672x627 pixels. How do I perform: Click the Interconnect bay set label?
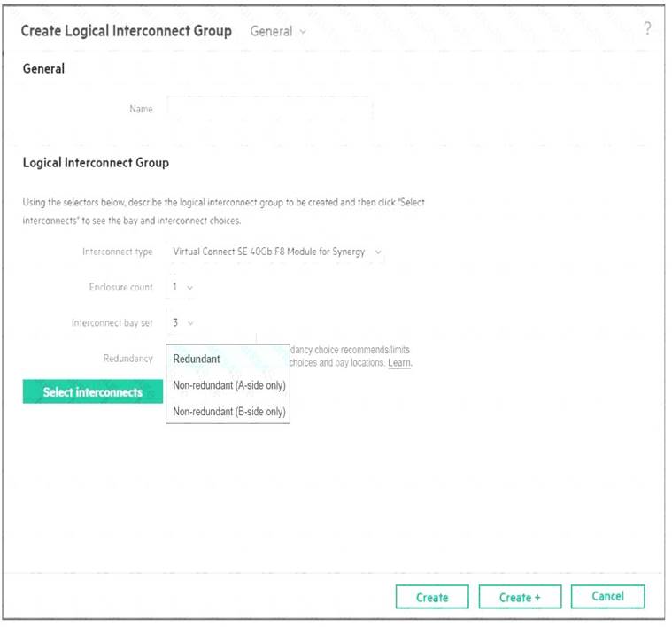tap(112, 322)
